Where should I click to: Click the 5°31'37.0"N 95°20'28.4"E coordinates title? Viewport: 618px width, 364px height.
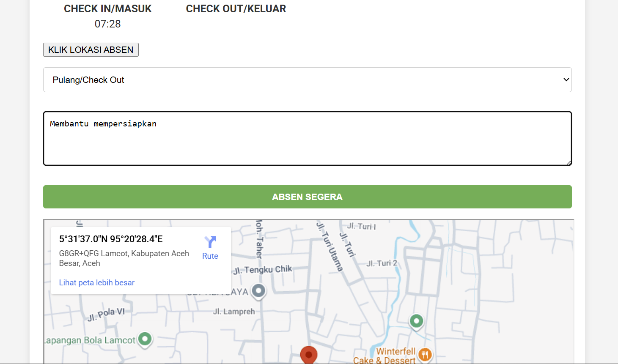click(111, 239)
